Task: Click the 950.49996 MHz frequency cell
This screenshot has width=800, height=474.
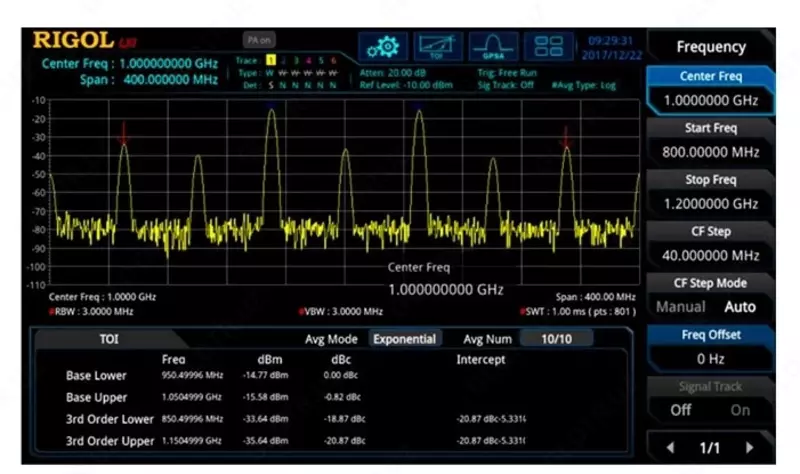Action: [192, 375]
